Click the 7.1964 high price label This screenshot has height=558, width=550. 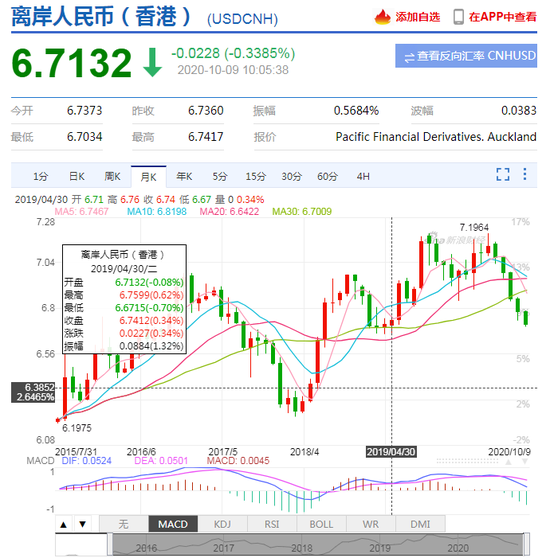click(x=474, y=227)
